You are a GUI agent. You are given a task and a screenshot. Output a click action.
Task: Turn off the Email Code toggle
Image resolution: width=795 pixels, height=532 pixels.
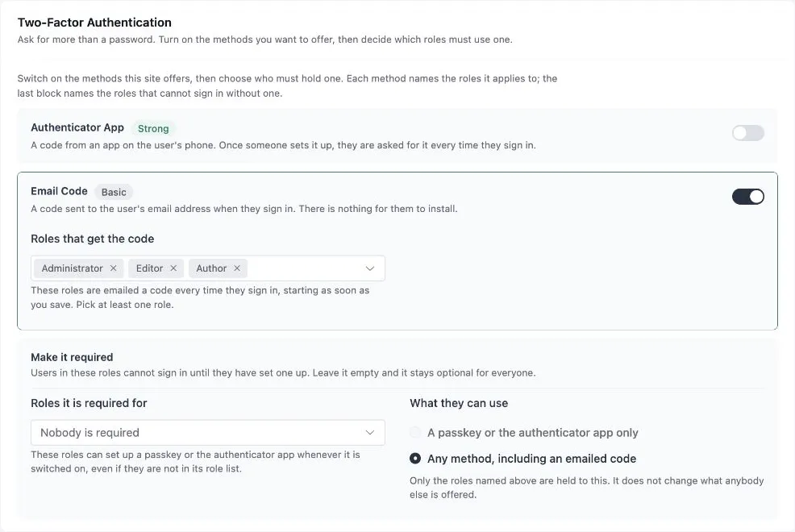pos(748,197)
